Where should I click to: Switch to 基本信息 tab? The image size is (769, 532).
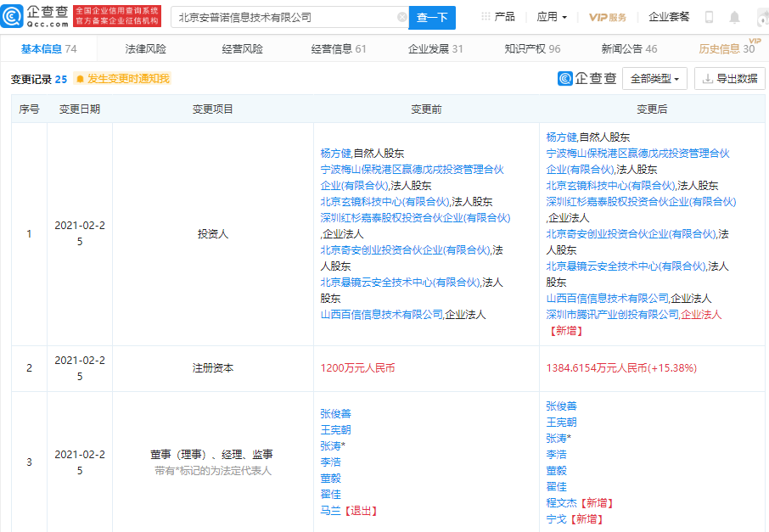(48, 49)
